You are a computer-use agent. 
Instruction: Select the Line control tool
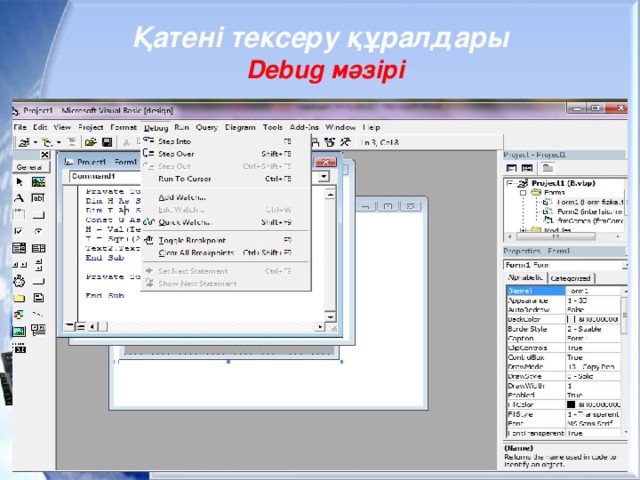click(38, 314)
